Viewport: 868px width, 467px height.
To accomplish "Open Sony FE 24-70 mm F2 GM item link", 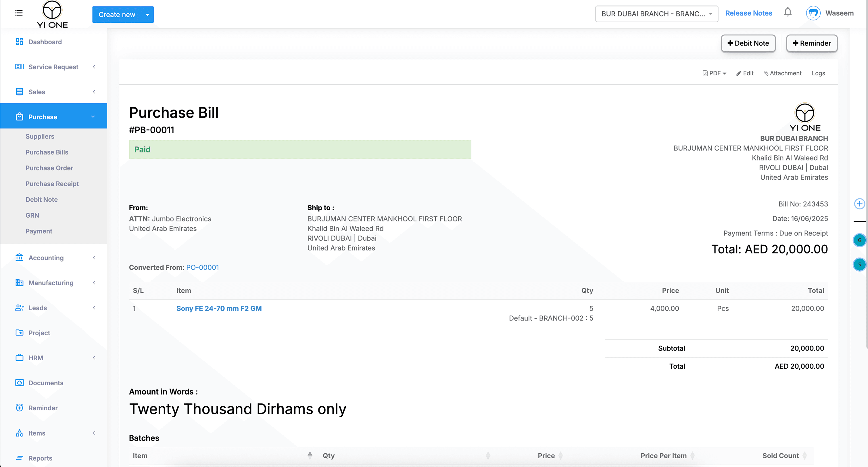I will pyautogui.click(x=219, y=309).
